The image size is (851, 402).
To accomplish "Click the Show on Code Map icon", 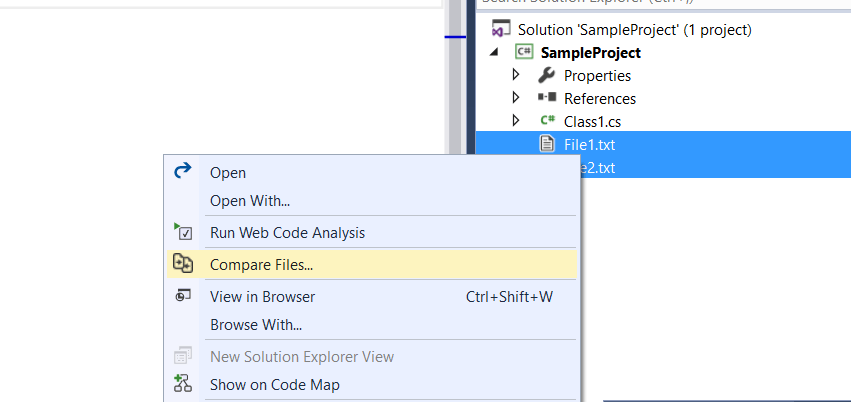I will click(x=183, y=383).
